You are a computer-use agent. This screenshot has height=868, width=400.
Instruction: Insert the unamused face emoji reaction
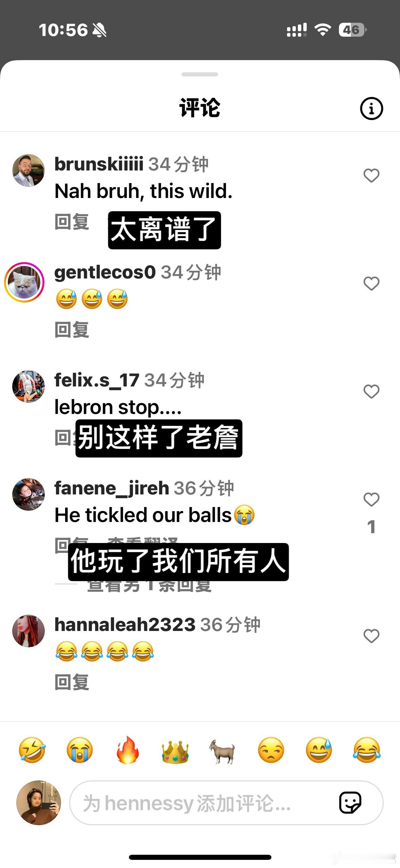(x=271, y=750)
